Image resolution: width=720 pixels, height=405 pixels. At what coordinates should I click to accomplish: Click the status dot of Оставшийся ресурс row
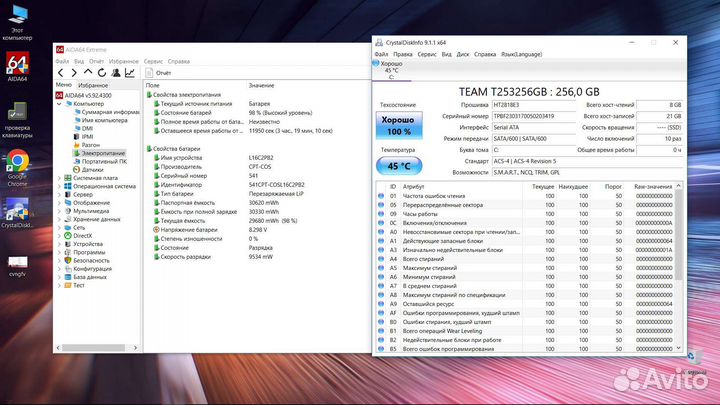coord(381,304)
